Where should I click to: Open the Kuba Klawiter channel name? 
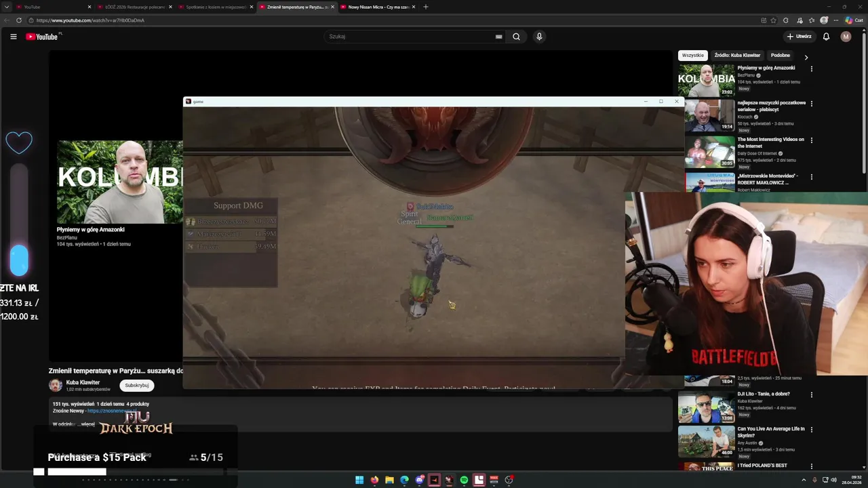pos(83,382)
